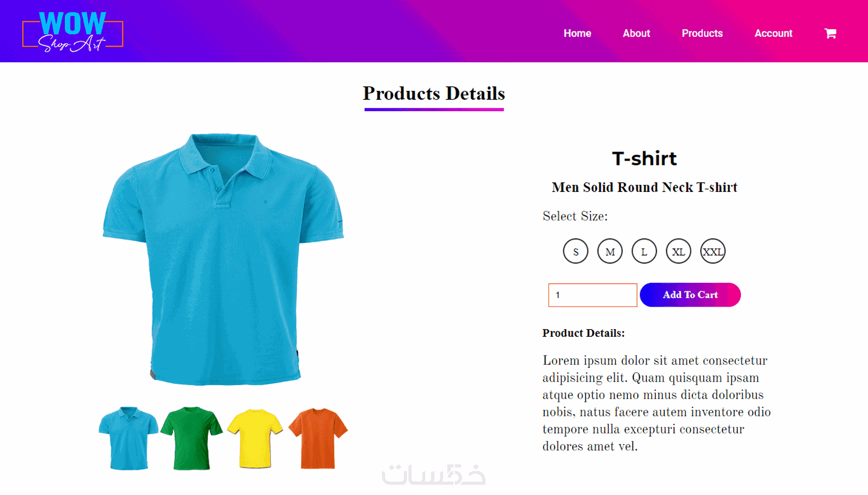The height and width of the screenshot is (495, 868).
Task: Choose size XL
Action: tap(678, 252)
